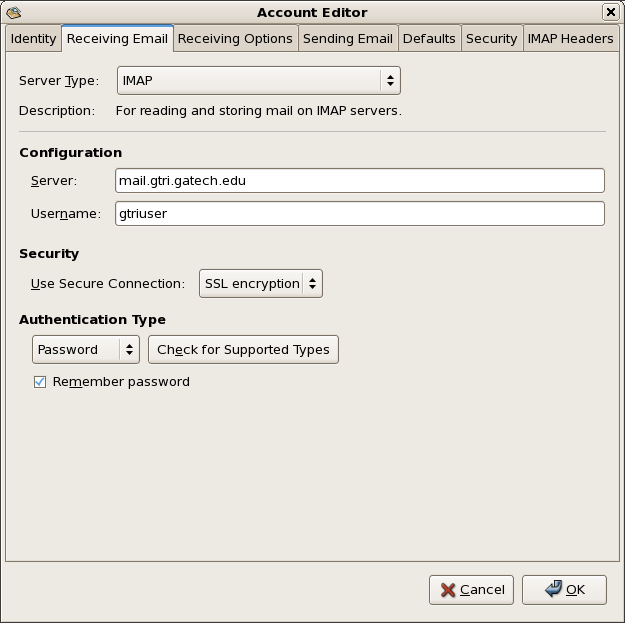625x623 pixels.
Task: Open the Receiving Options tab
Action: (235, 39)
